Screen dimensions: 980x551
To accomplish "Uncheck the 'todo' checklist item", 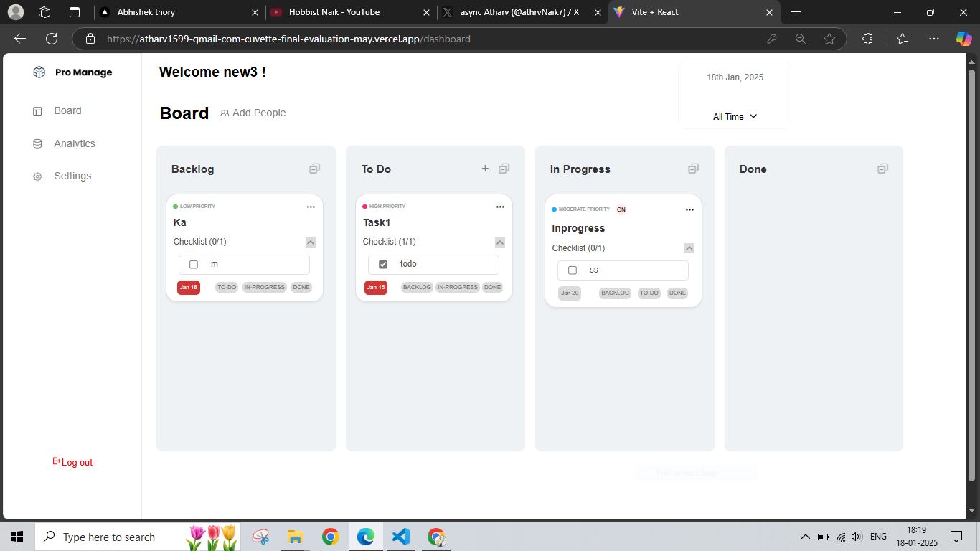I will point(383,265).
